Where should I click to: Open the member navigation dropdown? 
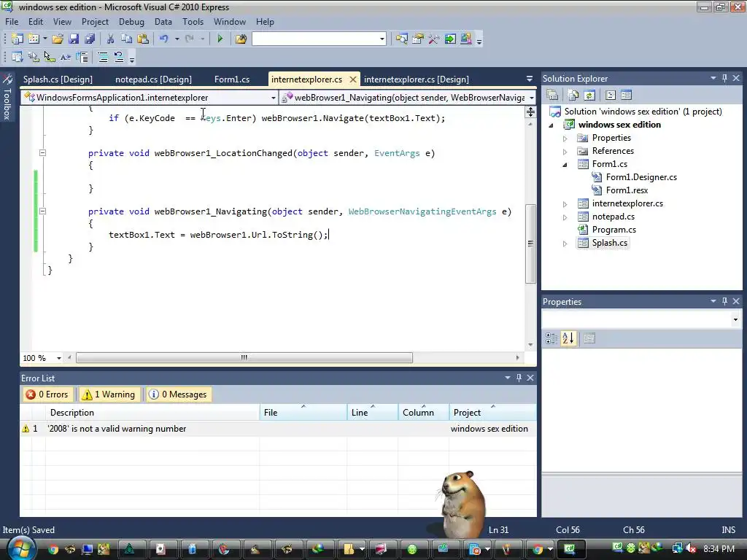(x=531, y=98)
